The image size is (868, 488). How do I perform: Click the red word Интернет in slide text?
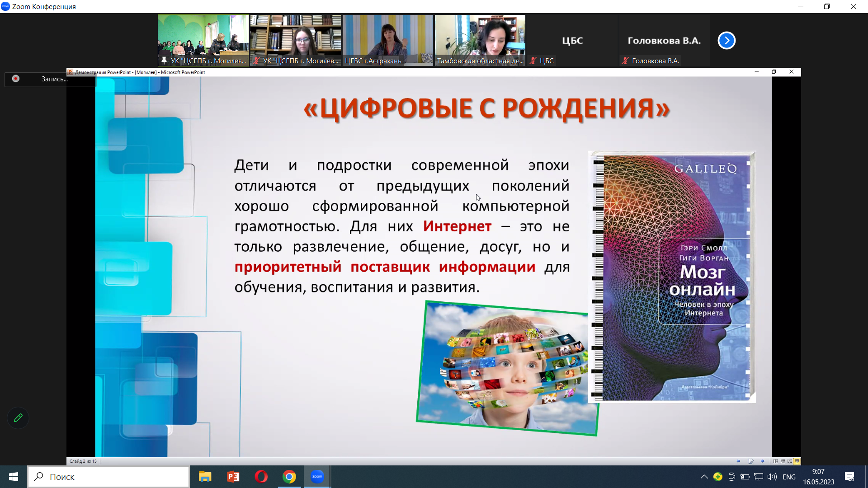457,226
